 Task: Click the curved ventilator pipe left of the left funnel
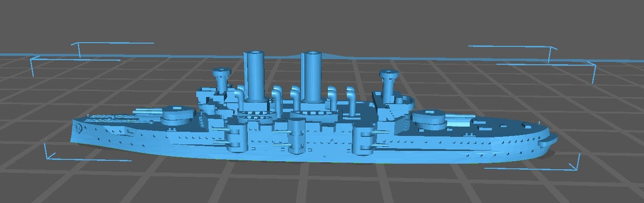(x=239, y=96)
